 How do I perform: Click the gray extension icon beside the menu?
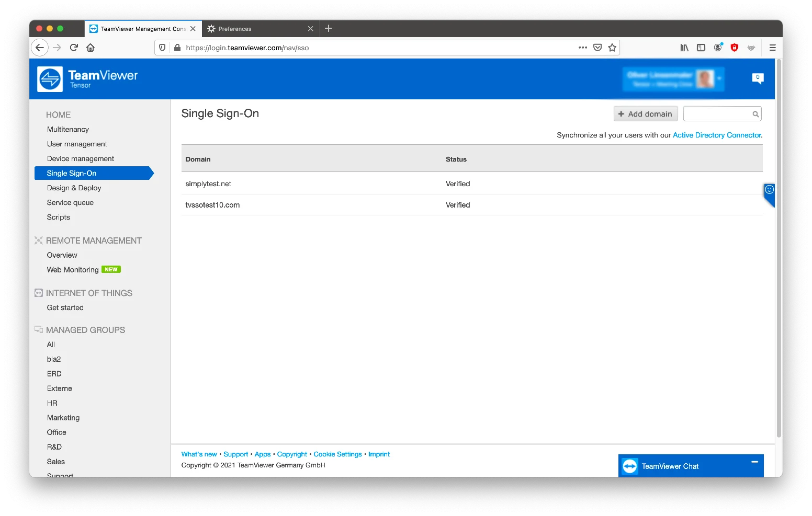pyautogui.click(x=751, y=48)
